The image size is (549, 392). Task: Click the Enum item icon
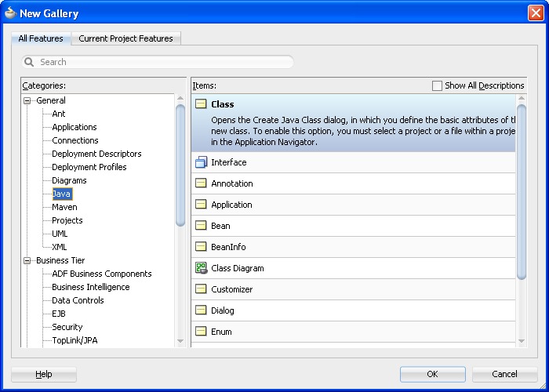tap(201, 332)
